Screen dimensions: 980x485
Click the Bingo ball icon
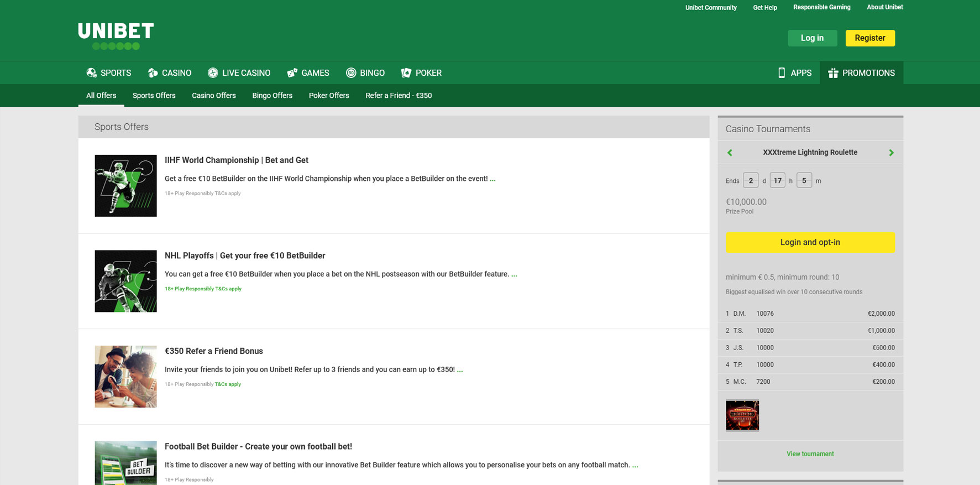pyautogui.click(x=351, y=73)
